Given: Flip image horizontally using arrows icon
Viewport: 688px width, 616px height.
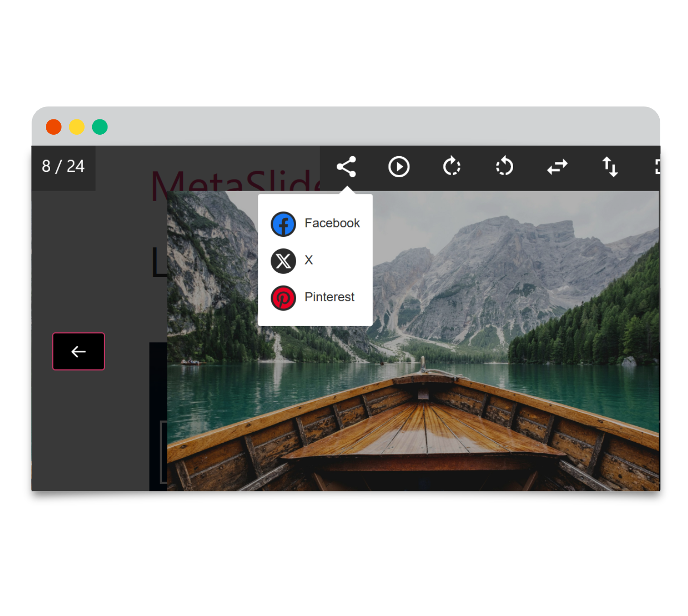Looking at the screenshot, I should pyautogui.click(x=557, y=167).
